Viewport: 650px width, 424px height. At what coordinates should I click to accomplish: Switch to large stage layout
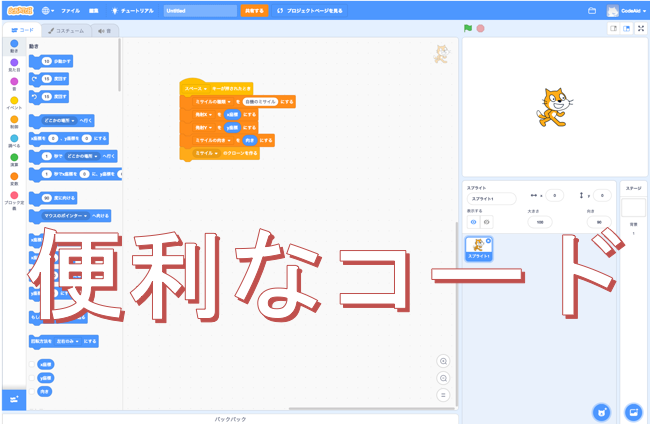pyautogui.click(x=626, y=29)
